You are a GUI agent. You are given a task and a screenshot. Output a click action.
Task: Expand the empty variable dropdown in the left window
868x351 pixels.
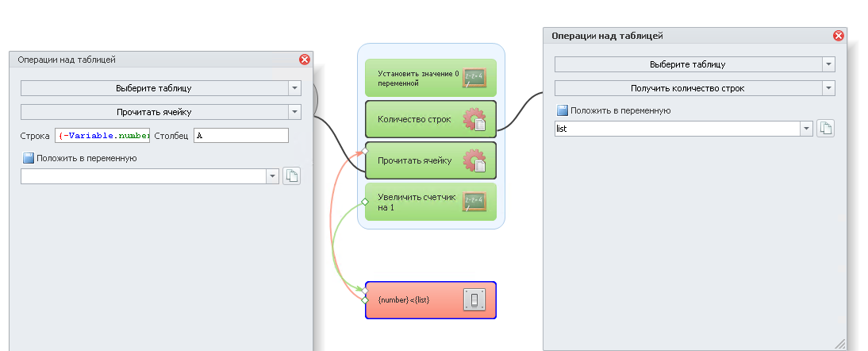(x=272, y=176)
